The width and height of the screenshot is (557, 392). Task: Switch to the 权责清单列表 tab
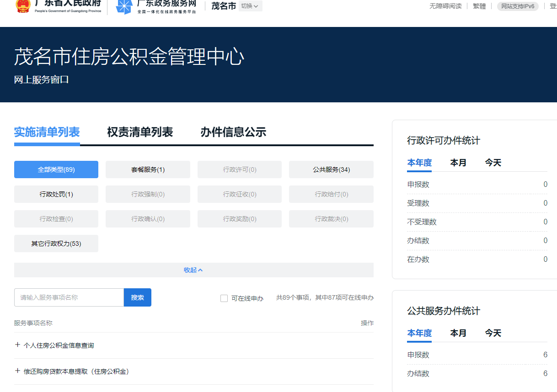pyautogui.click(x=140, y=132)
